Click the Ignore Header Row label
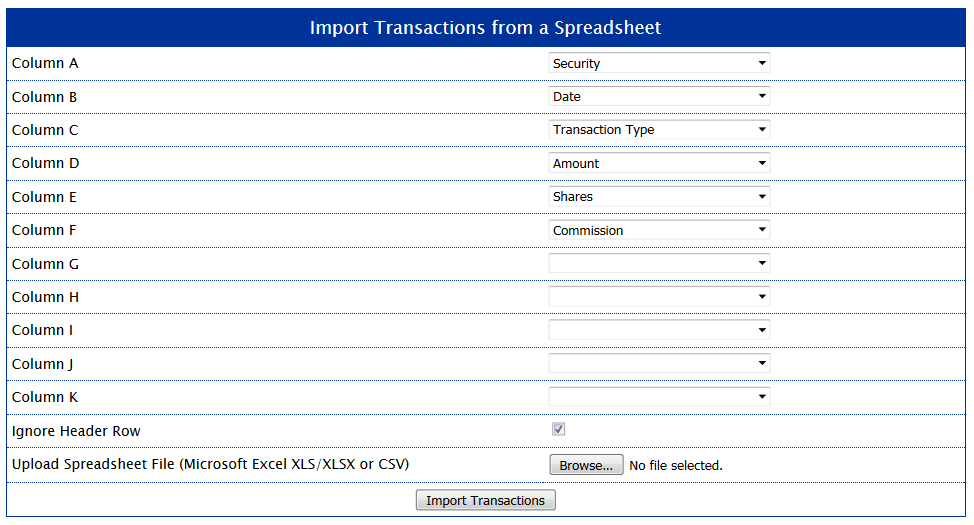The image size is (974, 525). click(76, 431)
